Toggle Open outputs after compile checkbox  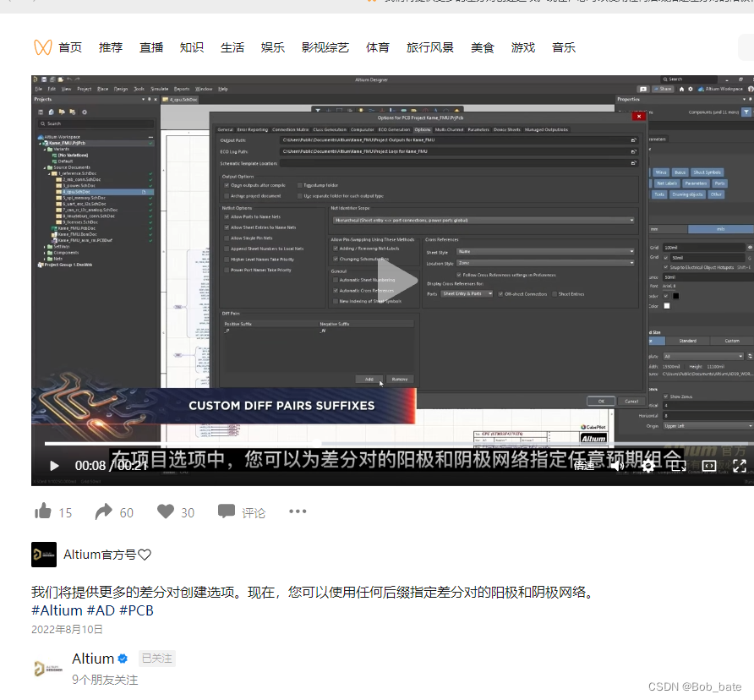point(227,185)
